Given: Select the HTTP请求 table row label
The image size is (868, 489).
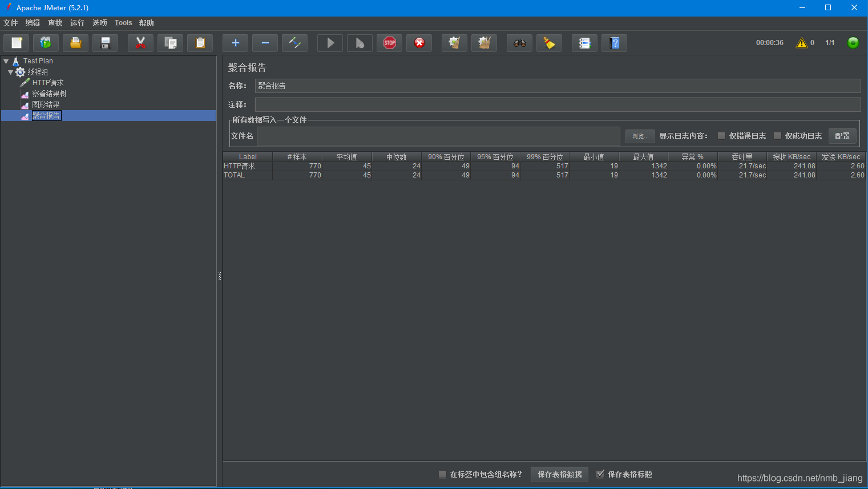Looking at the screenshot, I should (239, 166).
